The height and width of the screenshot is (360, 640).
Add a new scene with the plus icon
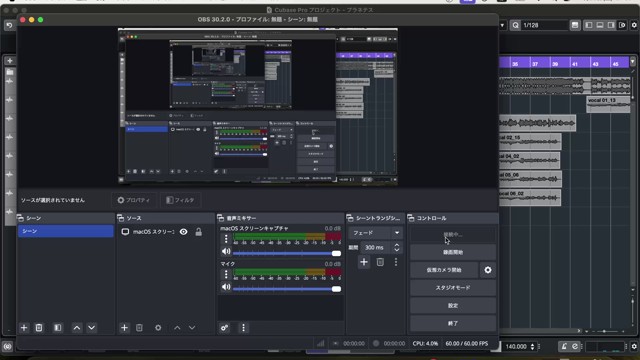(x=24, y=328)
